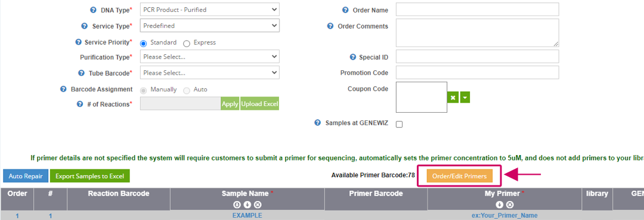
Task: Check the Samples at GENEWIZ checkbox
Action: [399, 125]
